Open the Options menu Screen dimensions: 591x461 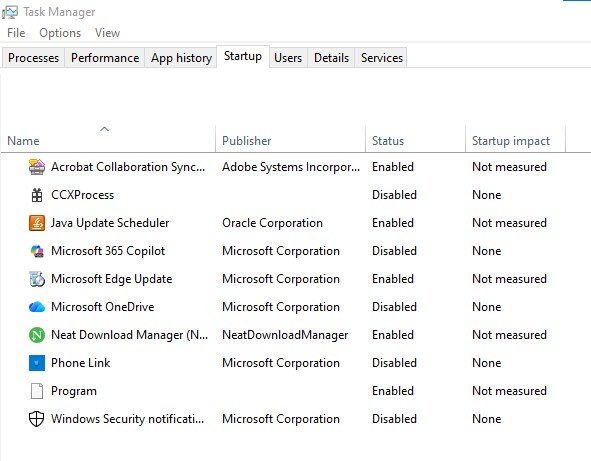point(60,33)
